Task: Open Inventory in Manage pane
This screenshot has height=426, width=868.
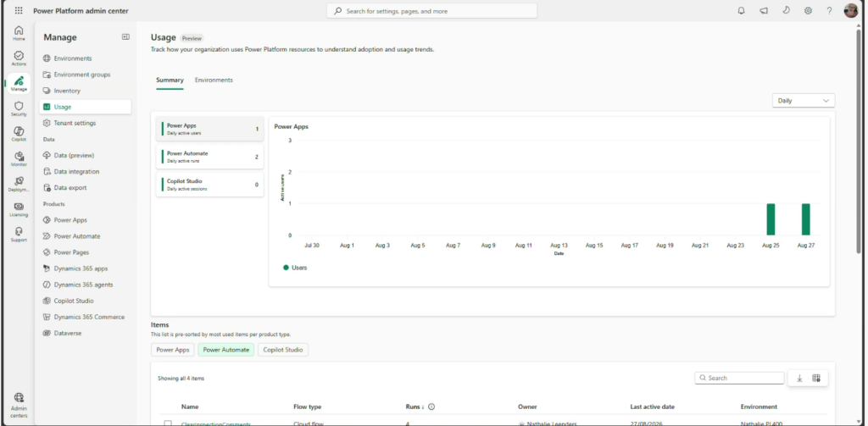Action: (86, 91)
